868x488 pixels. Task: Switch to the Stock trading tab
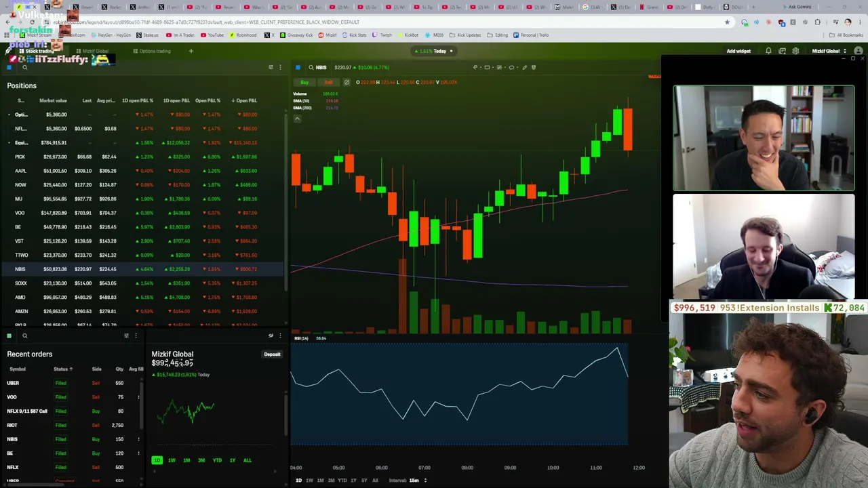pyautogui.click(x=37, y=51)
